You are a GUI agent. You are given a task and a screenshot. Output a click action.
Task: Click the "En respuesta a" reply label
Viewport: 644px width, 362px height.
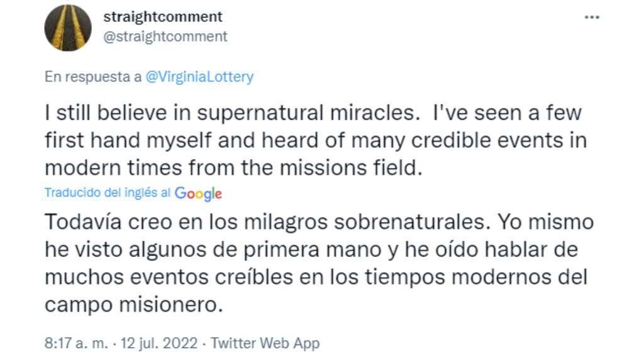pos(93,77)
